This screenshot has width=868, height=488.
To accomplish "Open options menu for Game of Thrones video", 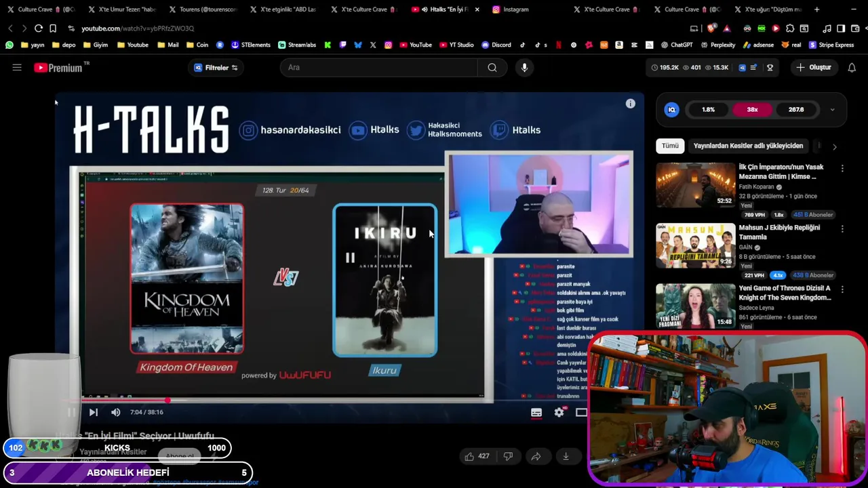I will 842,289.
